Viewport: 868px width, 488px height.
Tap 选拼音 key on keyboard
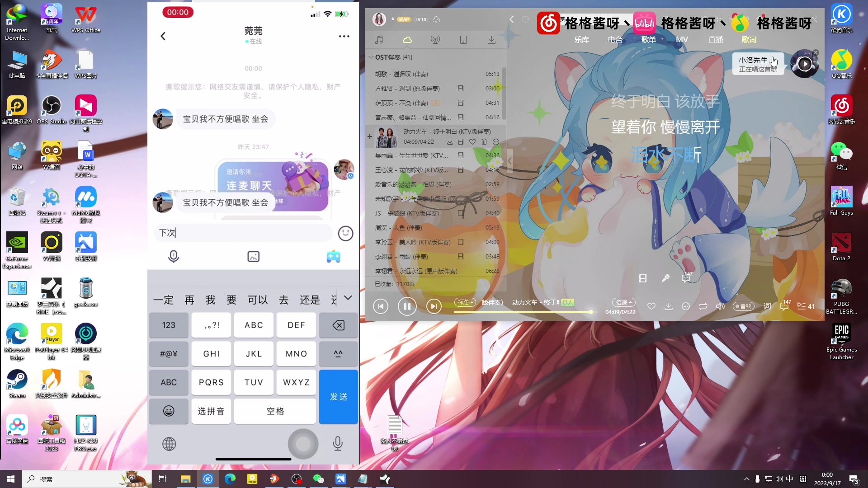point(211,411)
